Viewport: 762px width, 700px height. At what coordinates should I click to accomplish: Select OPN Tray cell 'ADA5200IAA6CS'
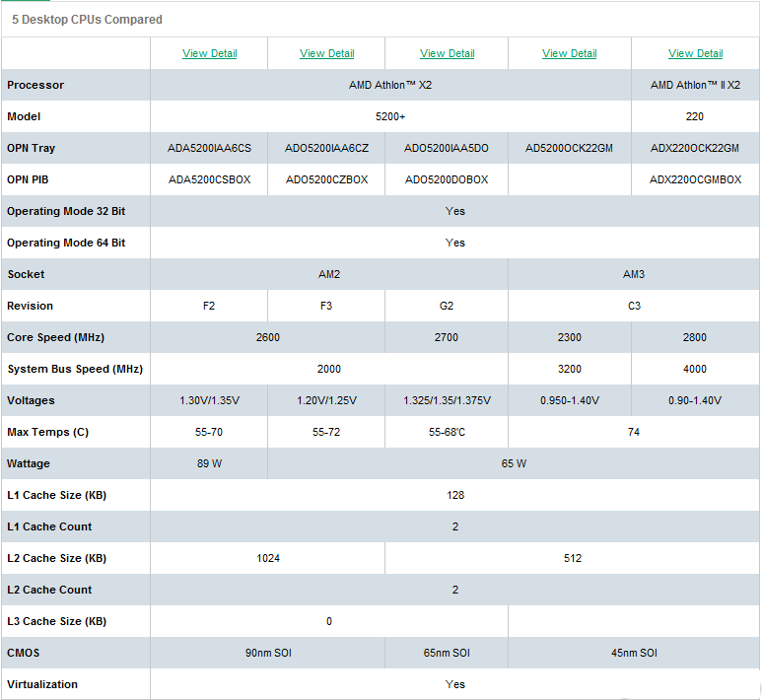tap(209, 148)
